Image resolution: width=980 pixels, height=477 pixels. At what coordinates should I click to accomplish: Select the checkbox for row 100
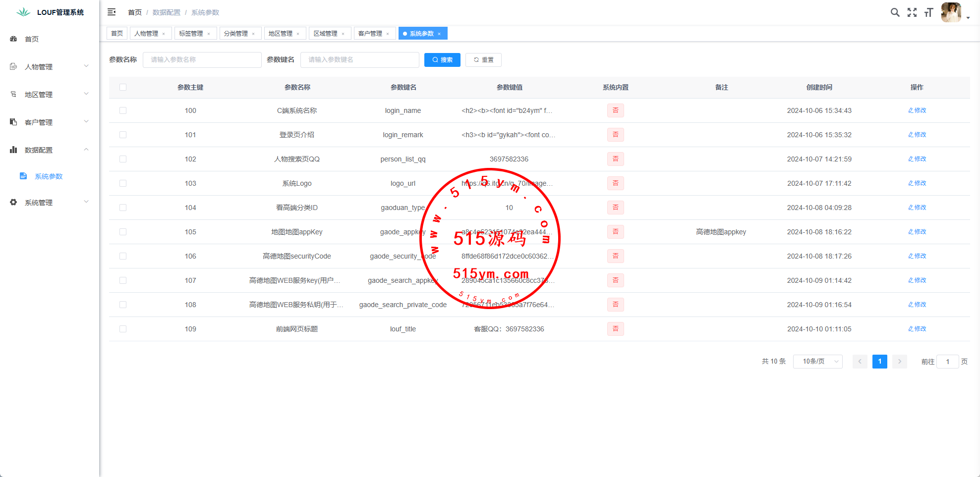coord(123,110)
